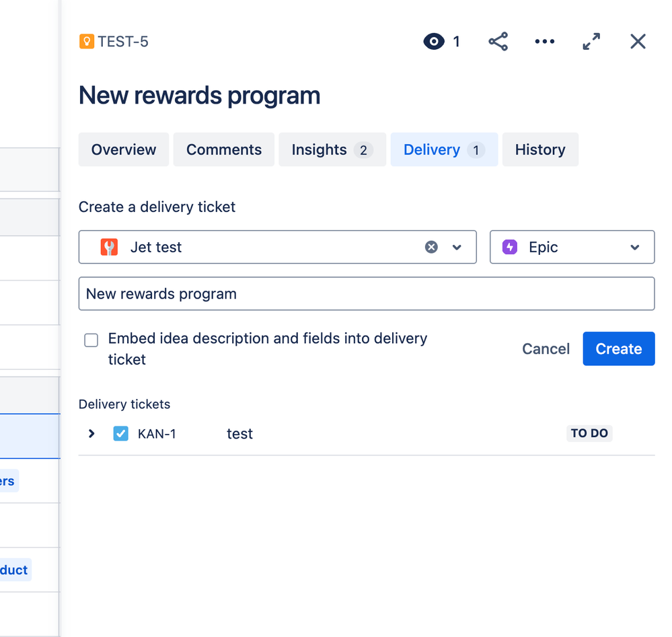The height and width of the screenshot is (637, 672).
Task: Focus the delivery ticket summary input field
Action: (x=367, y=294)
